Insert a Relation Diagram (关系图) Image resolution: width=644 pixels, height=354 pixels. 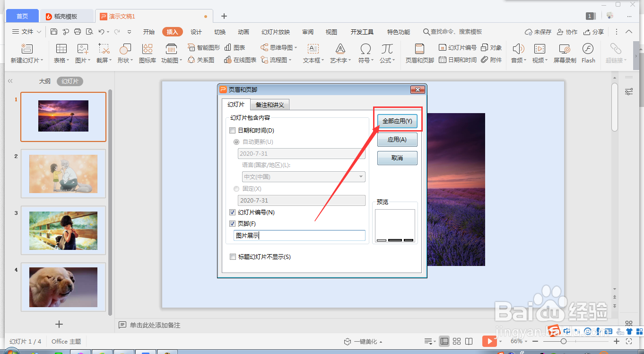[x=201, y=60]
